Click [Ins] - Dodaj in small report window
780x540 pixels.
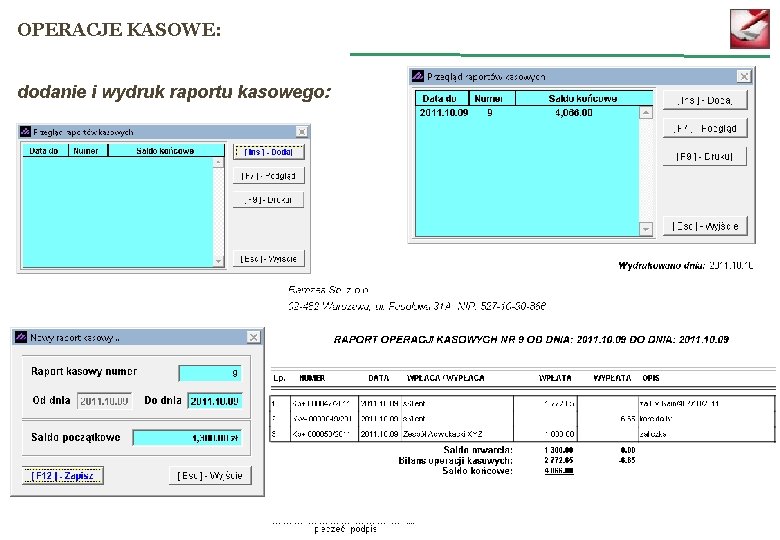click(x=268, y=152)
